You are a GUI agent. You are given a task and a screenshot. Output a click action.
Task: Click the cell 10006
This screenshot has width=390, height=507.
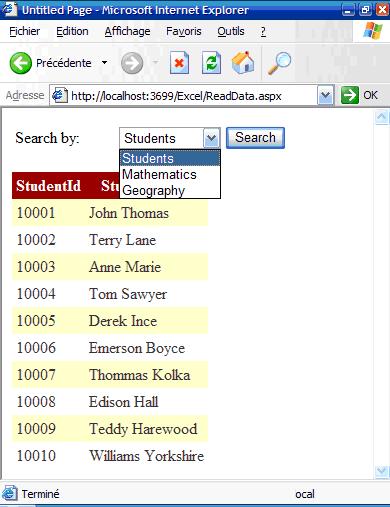pos(36,348)
